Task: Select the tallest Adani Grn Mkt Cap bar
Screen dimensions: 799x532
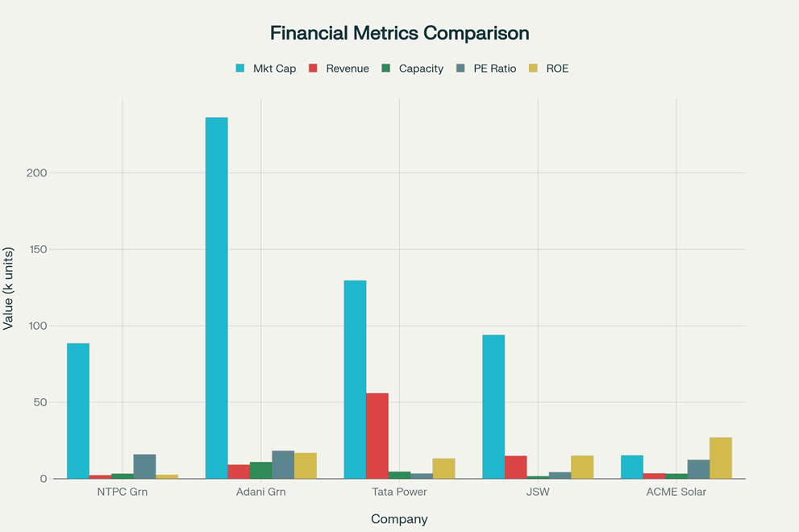Action: click(x=217, y=298)
